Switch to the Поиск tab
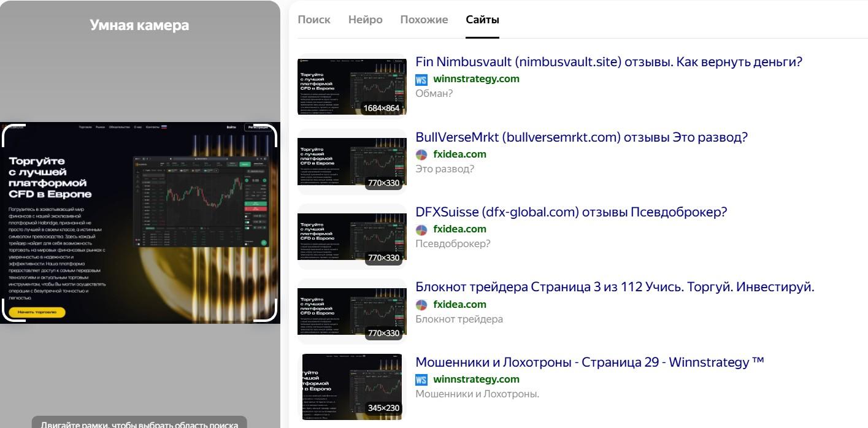 click(x=314, y=20)
